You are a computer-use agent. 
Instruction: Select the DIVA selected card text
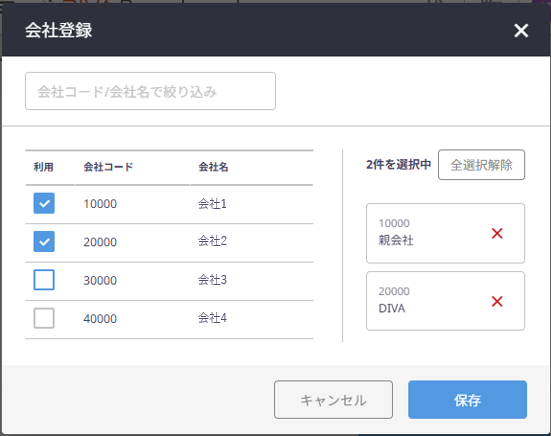click(x=392, y=308)
